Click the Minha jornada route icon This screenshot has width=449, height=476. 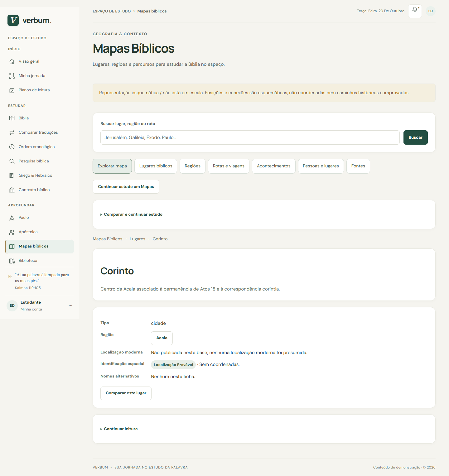pos(12,76)
